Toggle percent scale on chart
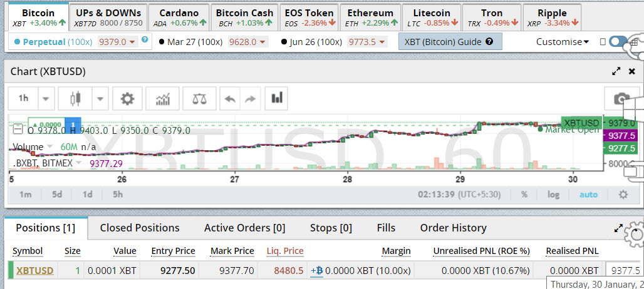 524,195
